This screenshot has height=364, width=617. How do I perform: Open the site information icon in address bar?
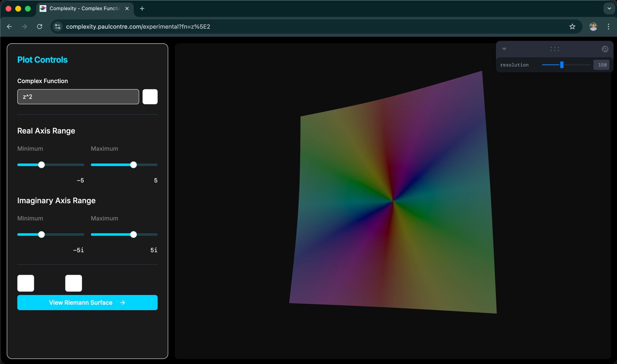[58, 27]
